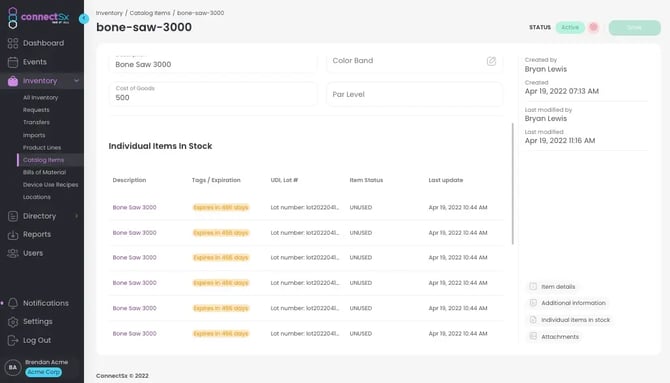Click the red status circle icon
The width and height of the screenshot is (670, 383).
coord(594,27)
